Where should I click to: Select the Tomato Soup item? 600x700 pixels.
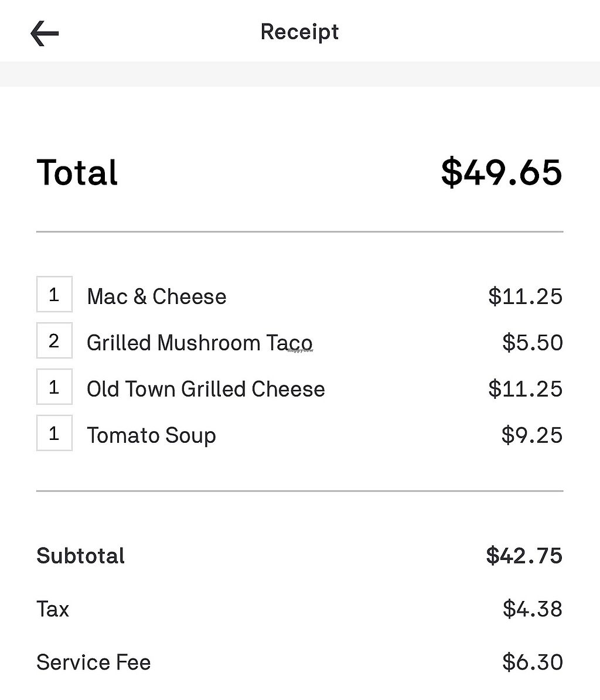point(151,435)
